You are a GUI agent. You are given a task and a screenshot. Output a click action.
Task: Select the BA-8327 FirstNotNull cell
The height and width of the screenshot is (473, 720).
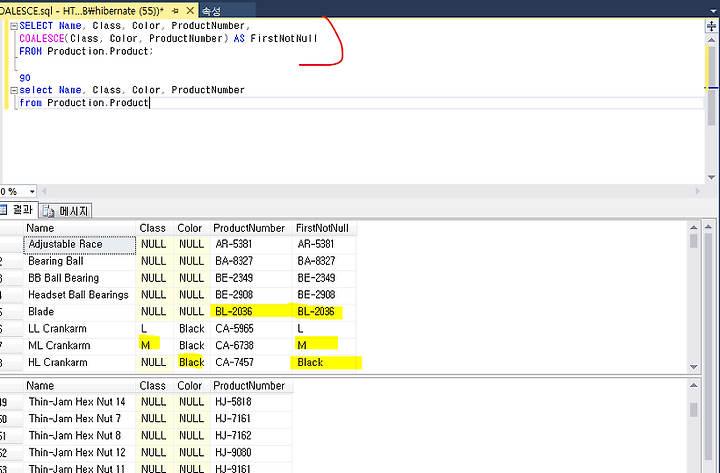point(324,261)
